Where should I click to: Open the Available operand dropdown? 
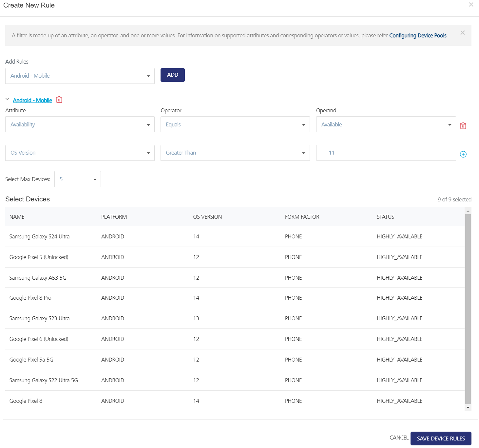point(386,124)
